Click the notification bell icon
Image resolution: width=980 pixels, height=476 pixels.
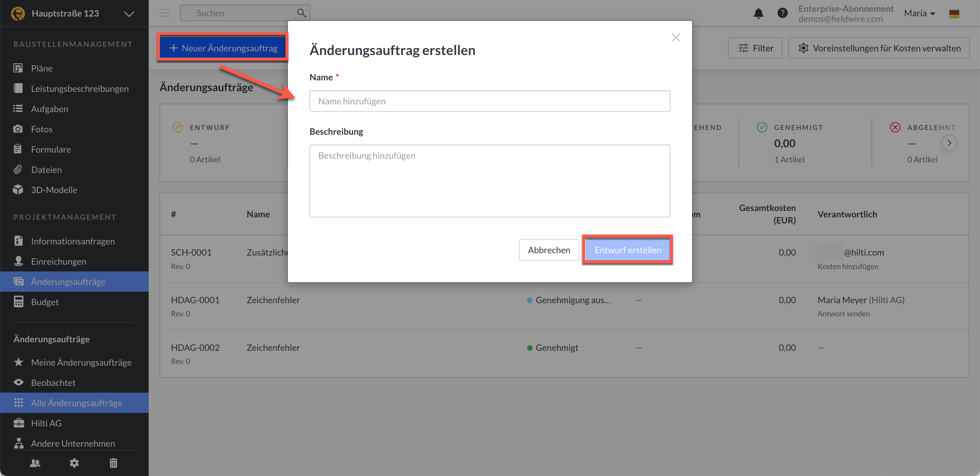coord(758,13)
